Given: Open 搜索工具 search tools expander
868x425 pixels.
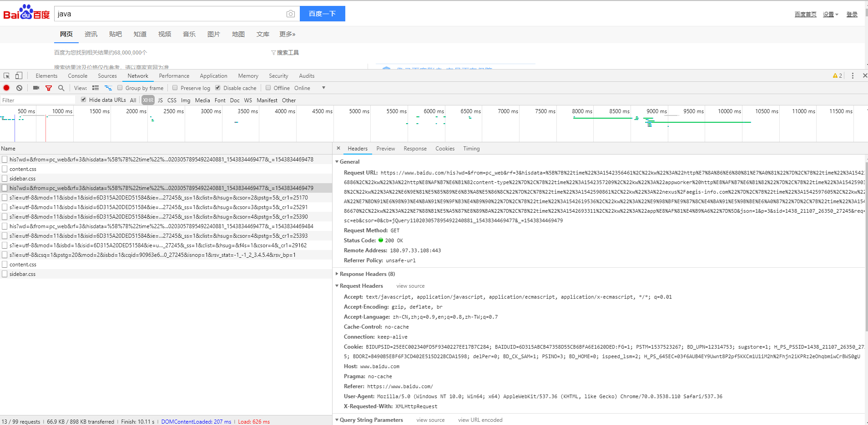Looking at the screenshot, I should [x=285, y=53].
